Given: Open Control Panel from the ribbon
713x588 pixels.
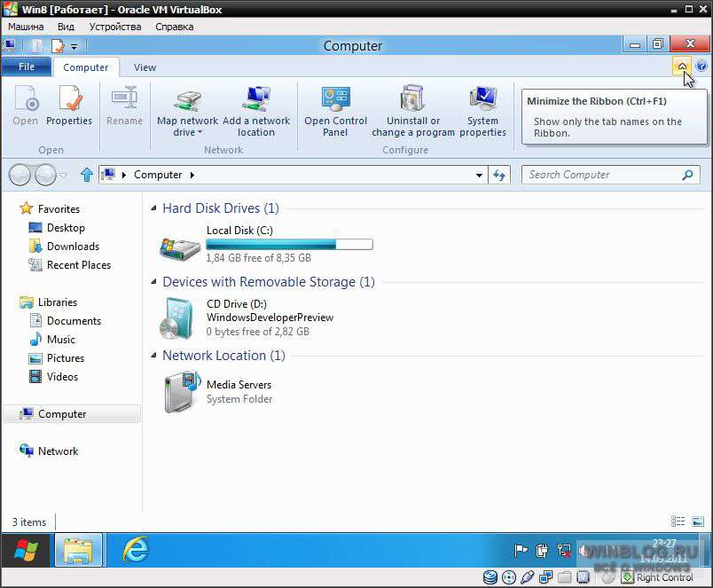Looking at the screenshot, I should (x=335, y=112).
